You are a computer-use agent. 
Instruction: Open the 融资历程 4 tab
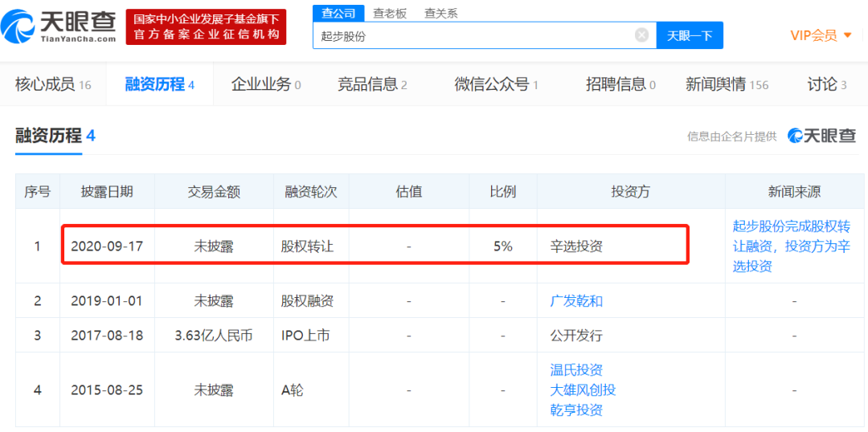tap(160, 84)
